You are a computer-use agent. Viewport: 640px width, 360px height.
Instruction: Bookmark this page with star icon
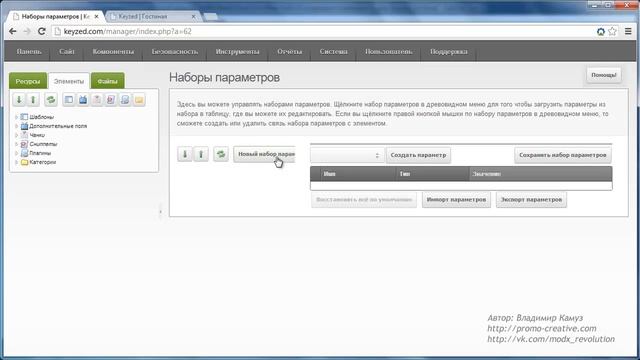(x=612, y=31)
